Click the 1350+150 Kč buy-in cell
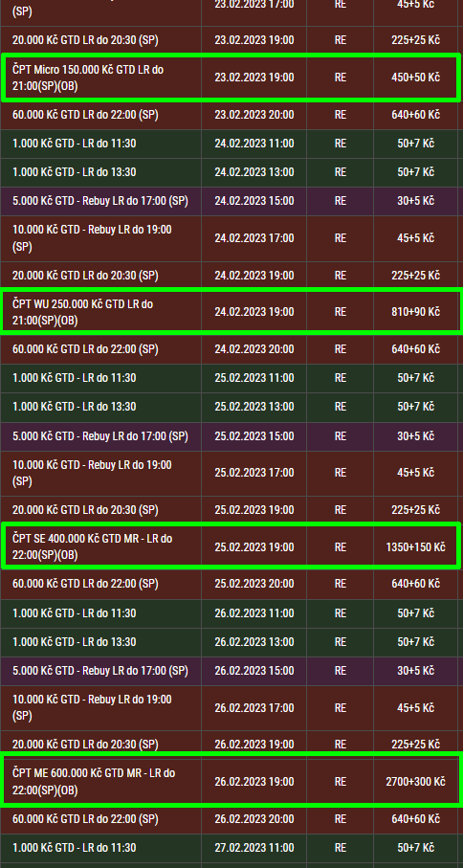The image size is (463, 868). [x=415, y=547]
